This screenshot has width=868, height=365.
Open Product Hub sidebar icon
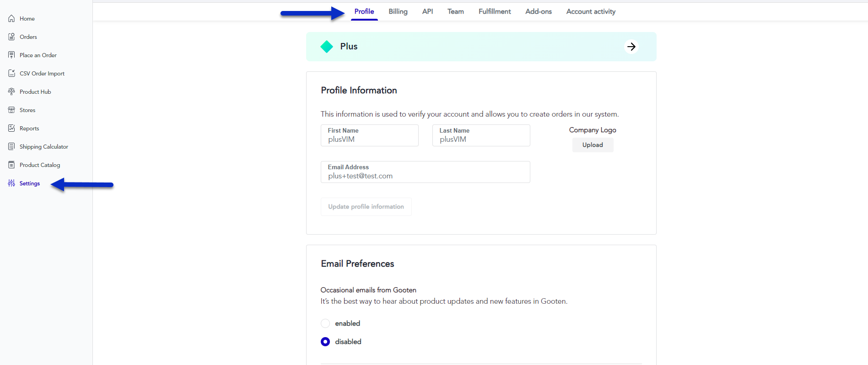[x=11, y=91]
